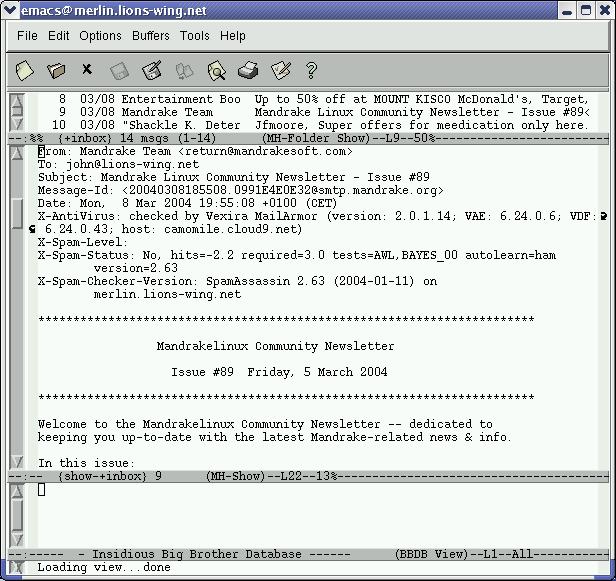616x581 pixels.
Task: Open preferences with the checklist pencil icon
Action: [281, 70]
